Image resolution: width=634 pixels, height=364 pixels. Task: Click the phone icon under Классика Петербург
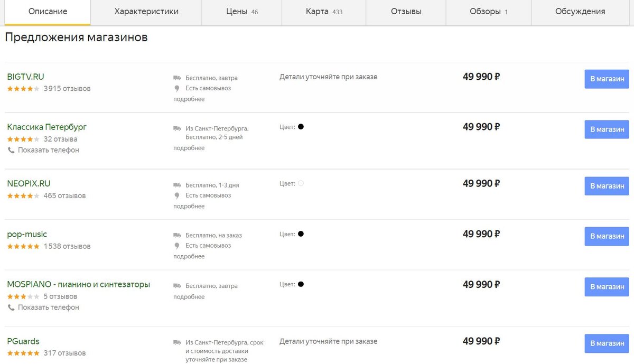point(11,150)
